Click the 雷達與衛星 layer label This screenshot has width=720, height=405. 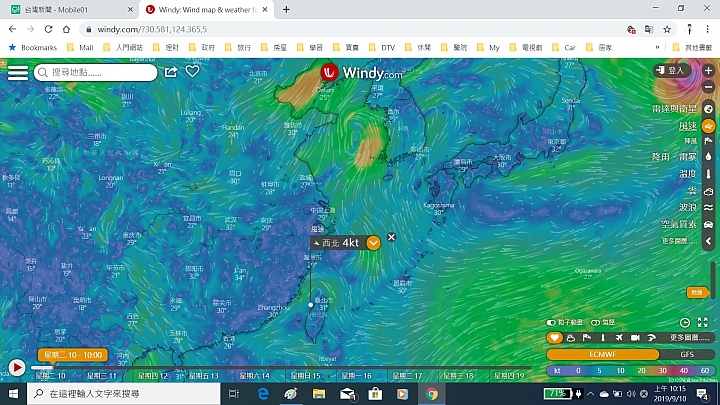(x=674, y=109)
